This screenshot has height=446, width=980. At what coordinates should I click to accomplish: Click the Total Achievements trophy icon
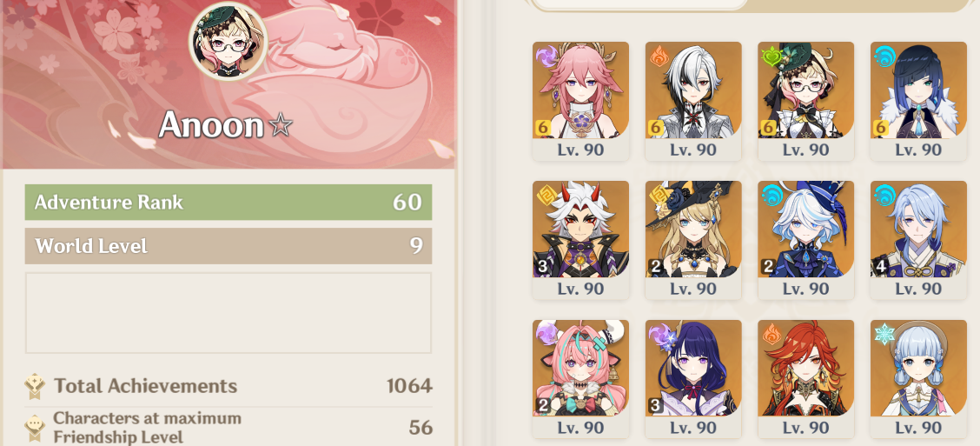tap(35, 387)
